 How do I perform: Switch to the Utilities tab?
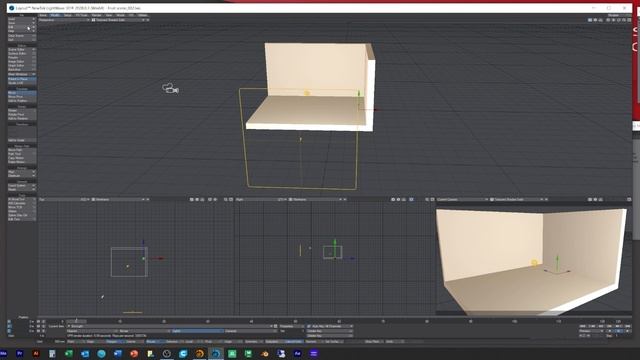(143, 15)
